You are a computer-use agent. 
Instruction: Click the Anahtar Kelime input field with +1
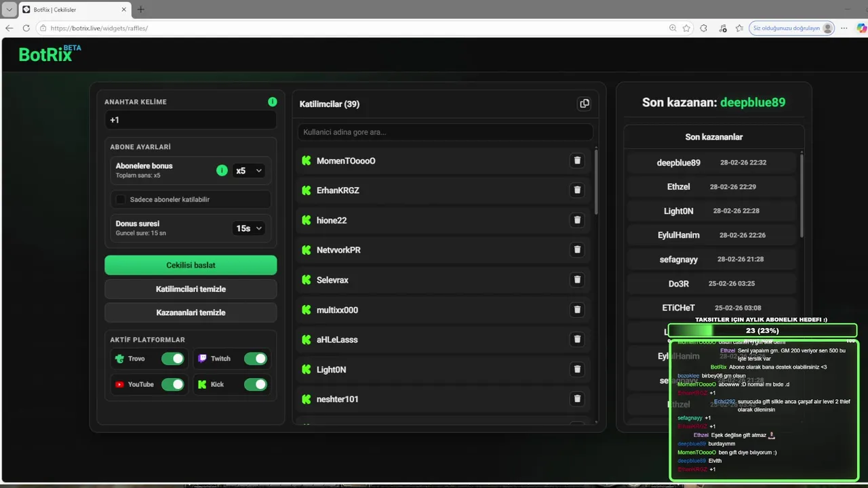(x=191, y=120)
